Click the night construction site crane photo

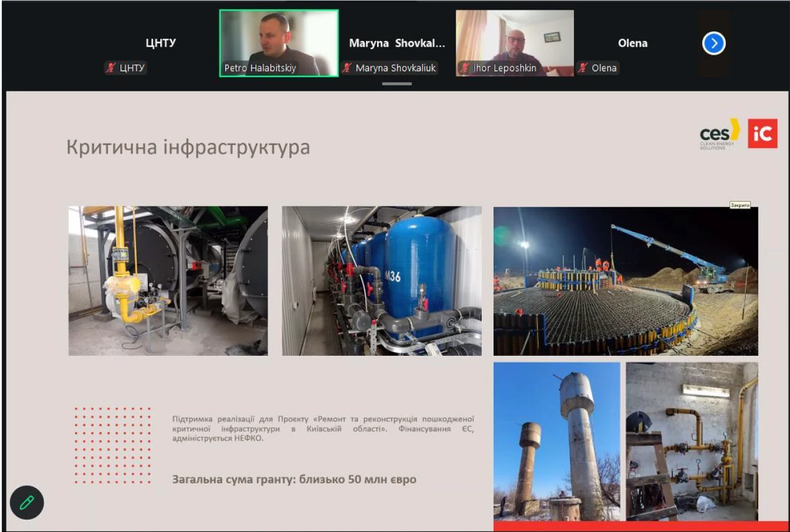coord(626,280)
